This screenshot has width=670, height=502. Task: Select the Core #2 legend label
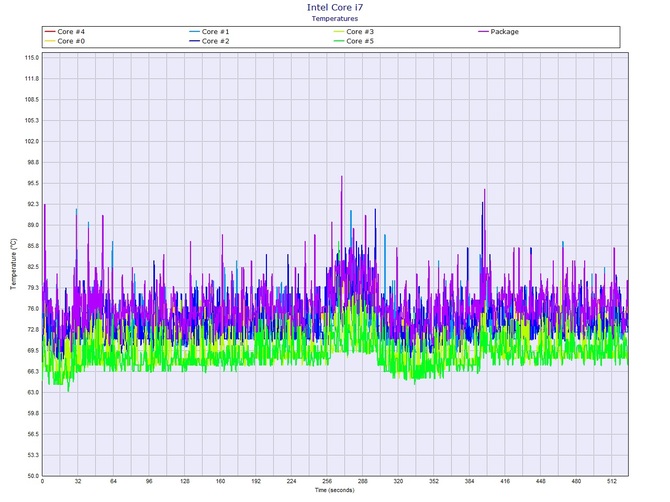tap(216, 41)
